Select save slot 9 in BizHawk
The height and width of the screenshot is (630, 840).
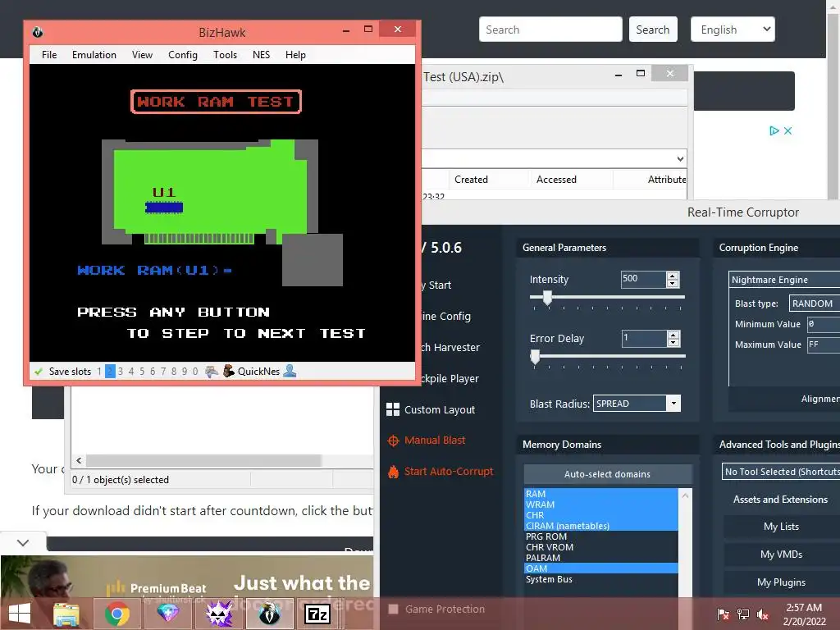click(185, 372)
